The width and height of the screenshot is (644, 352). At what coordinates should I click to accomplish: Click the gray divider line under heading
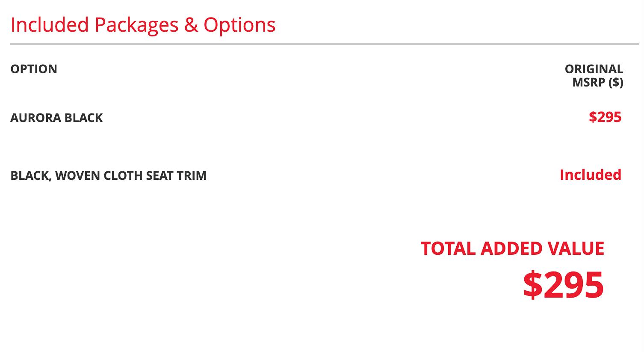(325, 44)
